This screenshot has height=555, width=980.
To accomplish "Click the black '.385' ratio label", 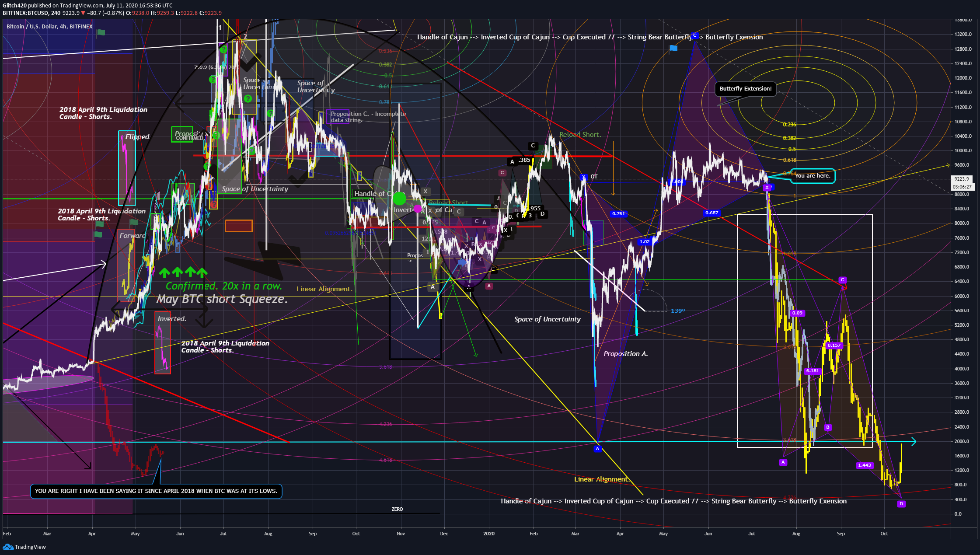I will pyautogui.click(x=524, y=160).
